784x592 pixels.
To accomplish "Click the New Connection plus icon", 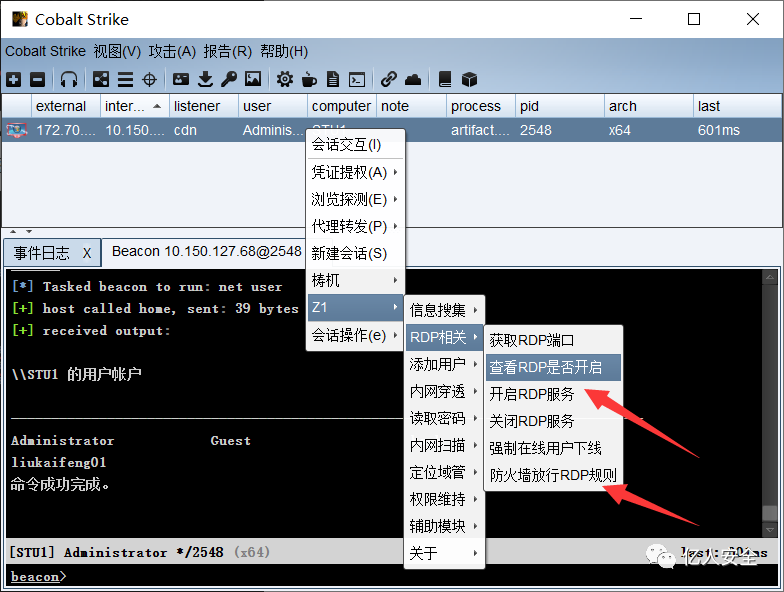I will 14,80.
